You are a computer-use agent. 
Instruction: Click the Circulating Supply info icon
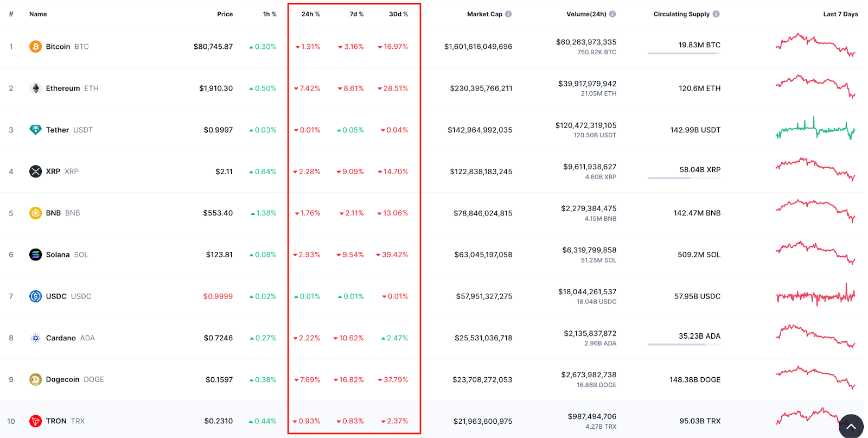pos(716,14)
